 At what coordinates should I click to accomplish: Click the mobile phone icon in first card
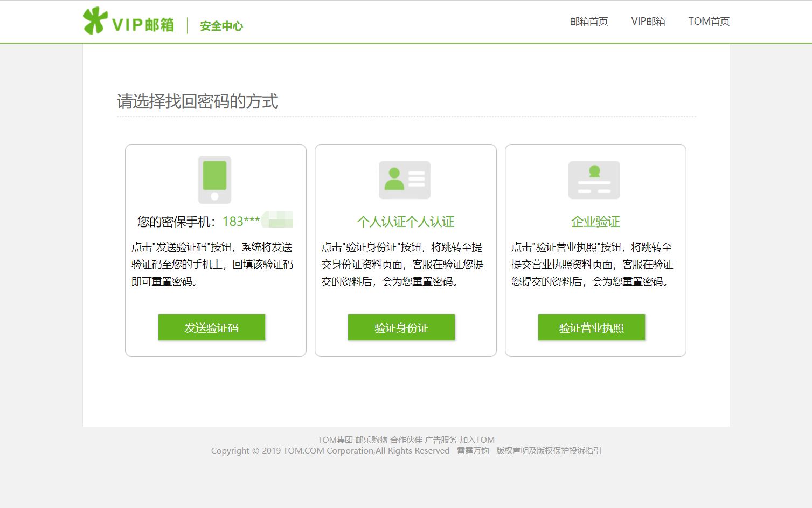[x=214, y=180]
